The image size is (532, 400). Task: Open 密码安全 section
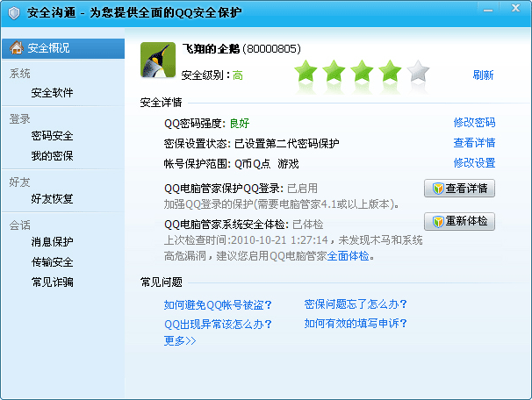(53, 136)
